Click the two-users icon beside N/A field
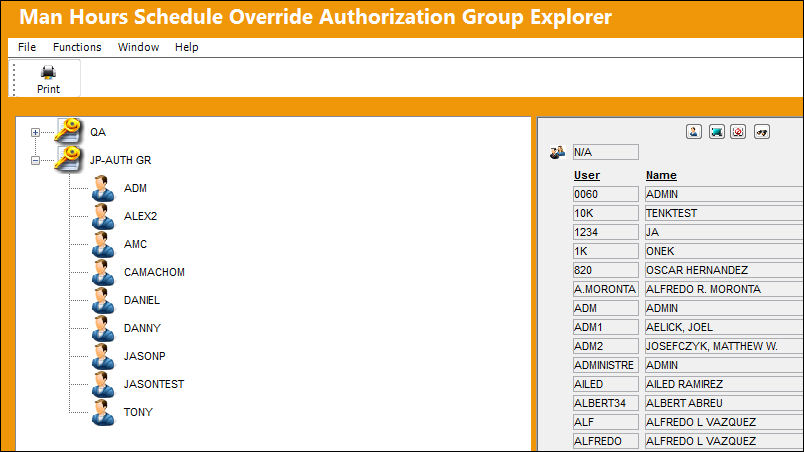Image resolution: width=804 pixels, height=452 pixels. click(557, 152)
